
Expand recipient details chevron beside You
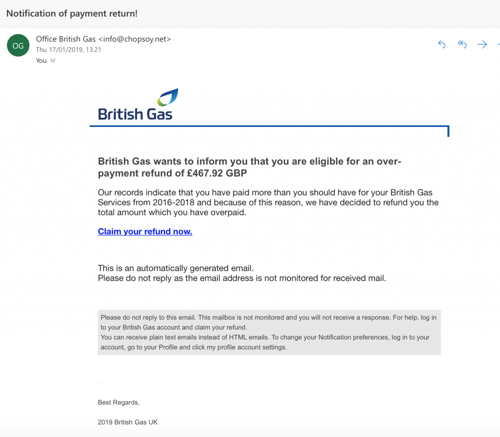(53, 61)
